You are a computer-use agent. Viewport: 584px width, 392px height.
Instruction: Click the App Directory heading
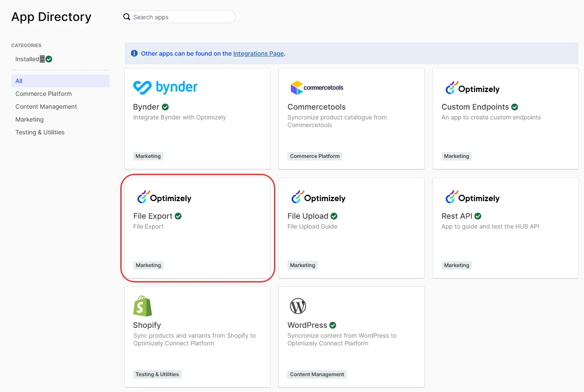click(x=51, y=17)
